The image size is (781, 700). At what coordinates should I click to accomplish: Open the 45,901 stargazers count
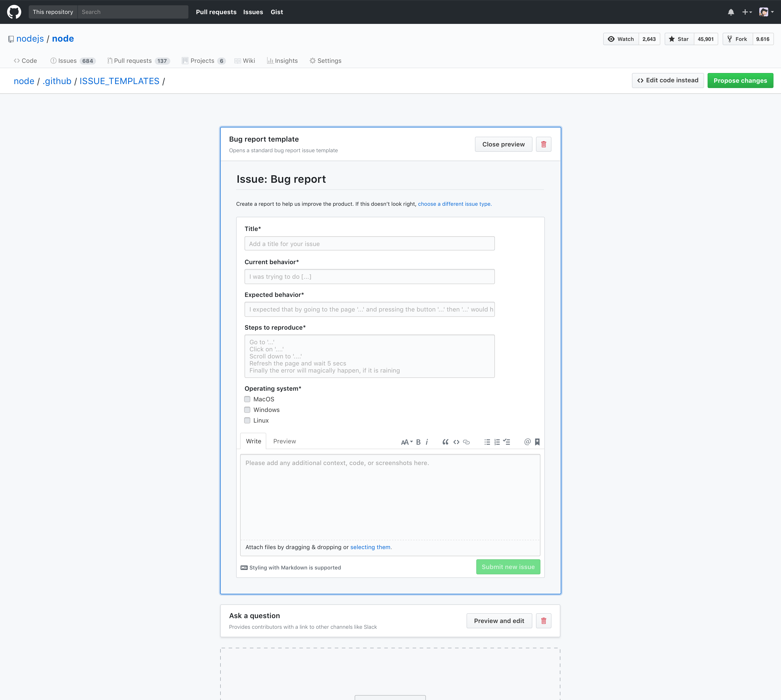point(706,39)
